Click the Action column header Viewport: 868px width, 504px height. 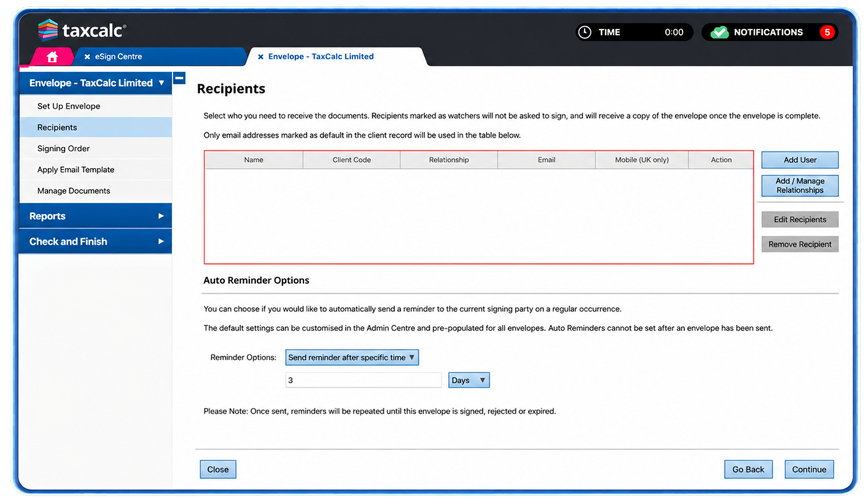tap(721, 160)
